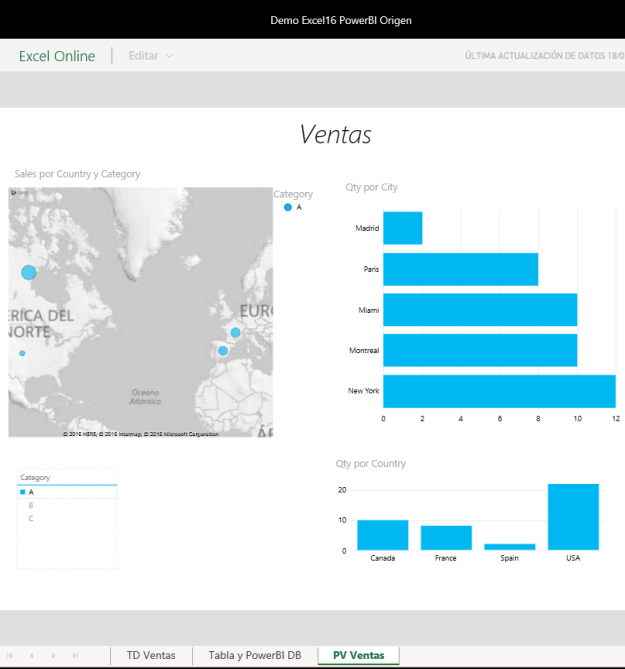This screenshot has width=625, height=669.
Task: Click the New York bar in city chart
Action: click(498, 391)
